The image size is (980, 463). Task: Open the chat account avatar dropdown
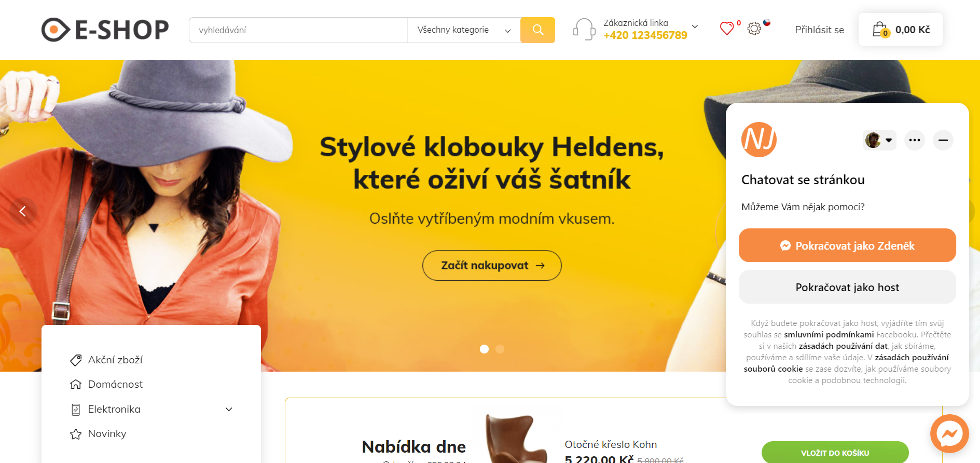coord(879,140)
